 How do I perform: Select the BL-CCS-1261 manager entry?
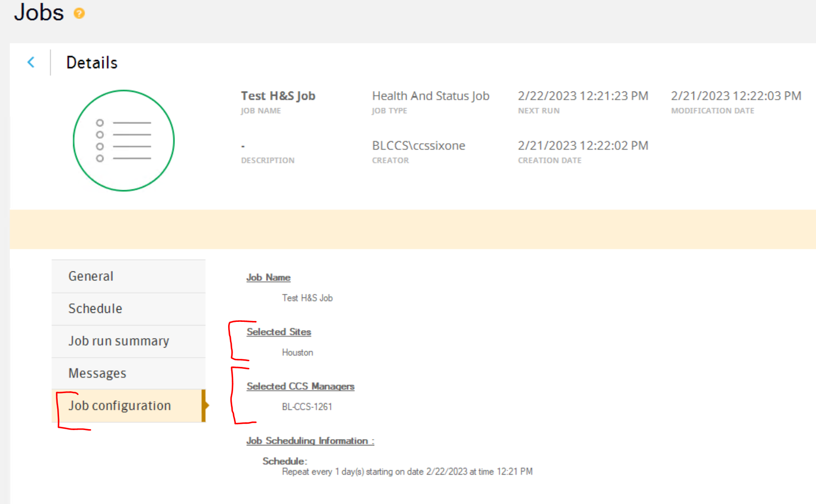(307, 407)
